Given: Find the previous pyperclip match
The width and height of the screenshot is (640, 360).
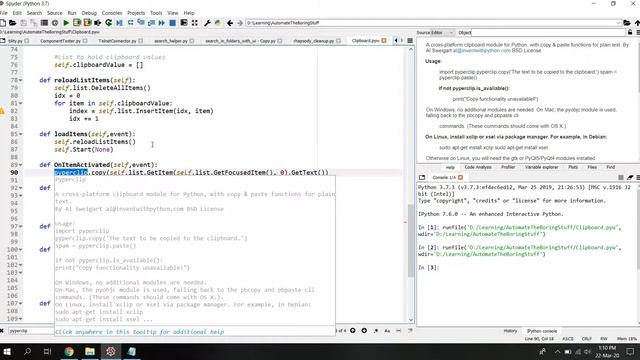Looking at the screenshot, I should [x=353, y=331].
